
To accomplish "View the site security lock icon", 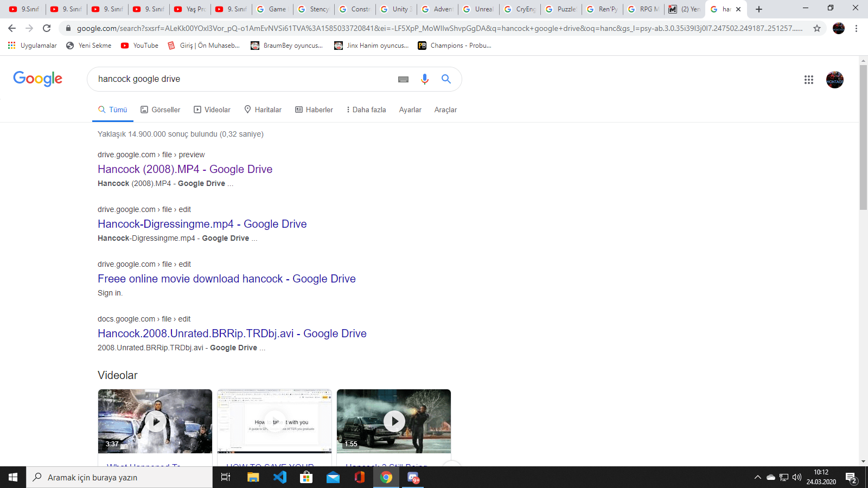I will (x=68, y=28).
